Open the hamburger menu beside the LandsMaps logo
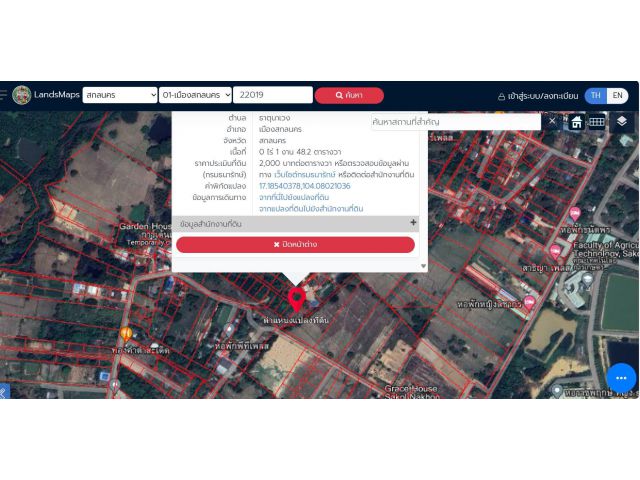The image size is (640, 480). click(x=3, y=95)
